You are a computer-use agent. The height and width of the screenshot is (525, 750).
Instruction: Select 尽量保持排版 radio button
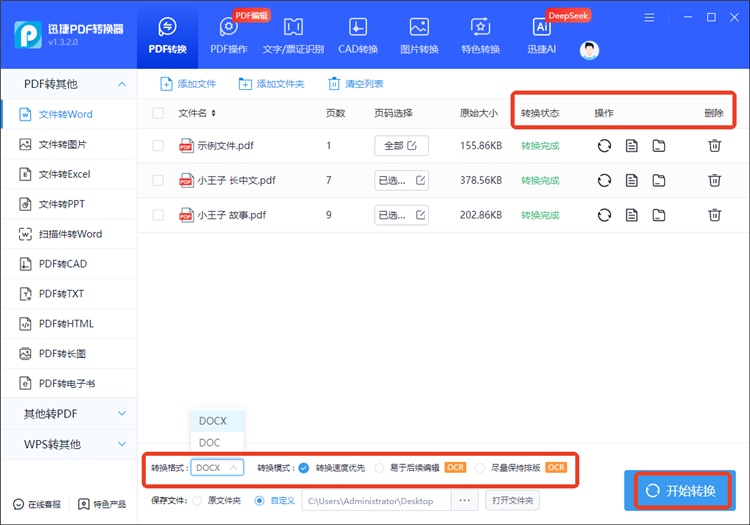(480, 468)
